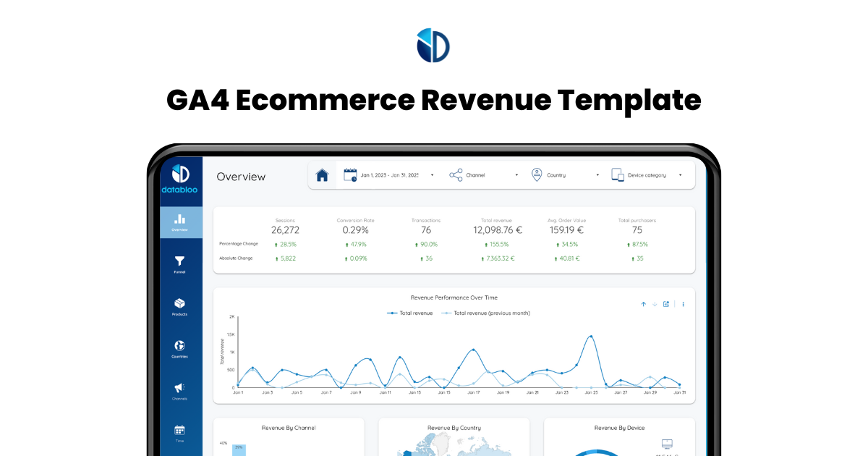Image resolution: width=868 pixels, height=456 pixels.
Task: Select the Products sidebar icon
Action: 179,306
